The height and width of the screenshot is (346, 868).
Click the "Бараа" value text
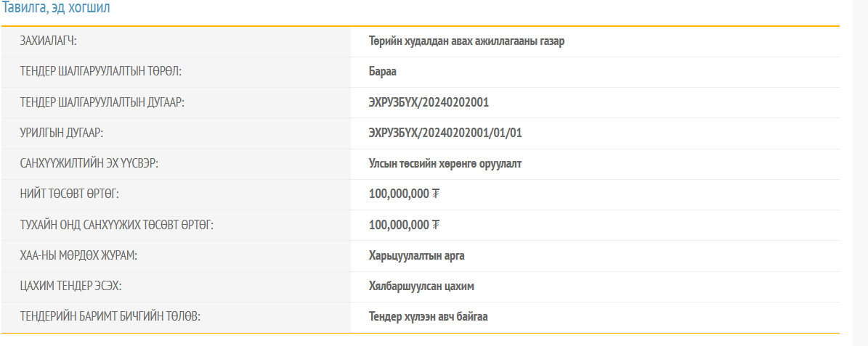tap(383, 72)
